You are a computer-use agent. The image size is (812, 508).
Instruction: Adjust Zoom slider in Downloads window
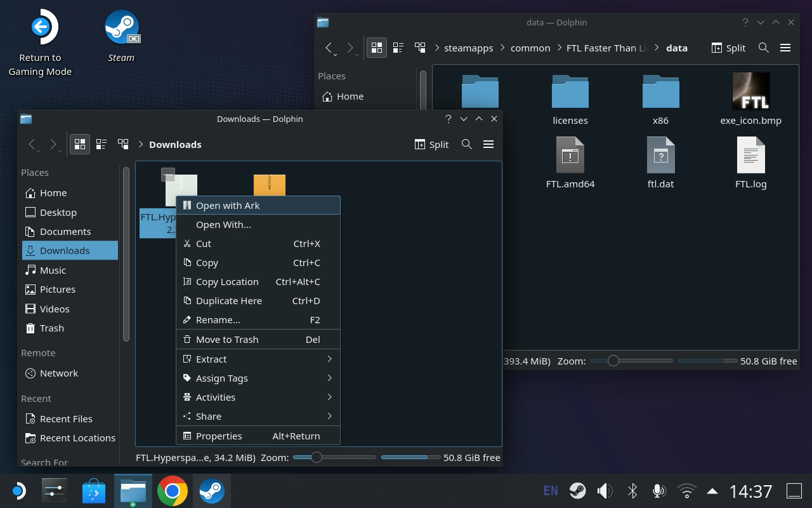(x=334, y=457)
